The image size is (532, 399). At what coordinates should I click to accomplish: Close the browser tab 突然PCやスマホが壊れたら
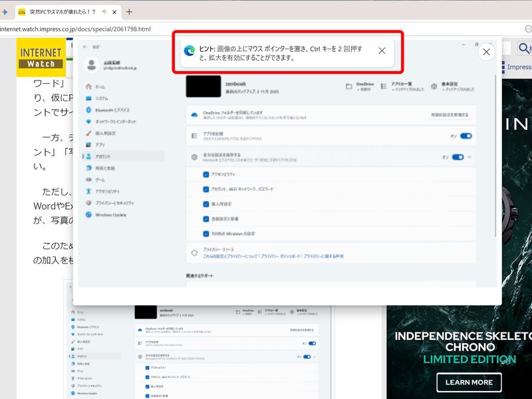pyautogui.click(x=114, y=12)
